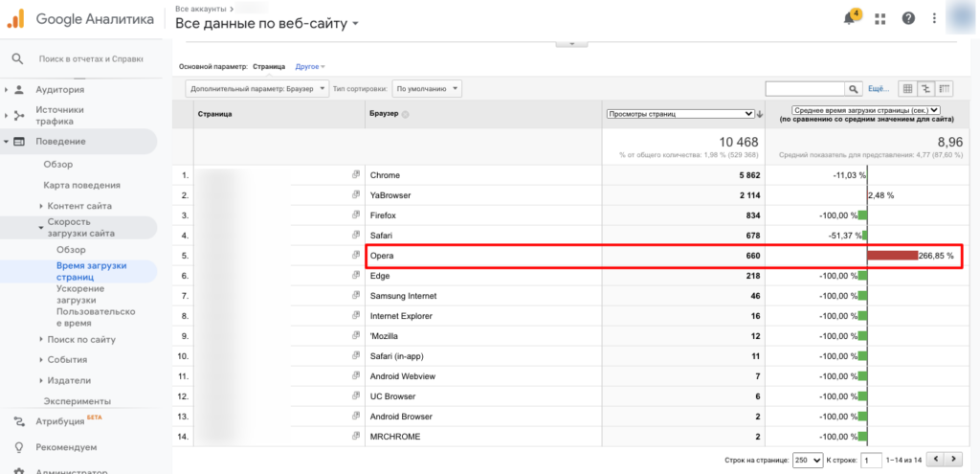The height and width of the screenshot is (474, 980).
Task: Open rows-per-page dropdown showing 250
Action: [x=808, y=460]
